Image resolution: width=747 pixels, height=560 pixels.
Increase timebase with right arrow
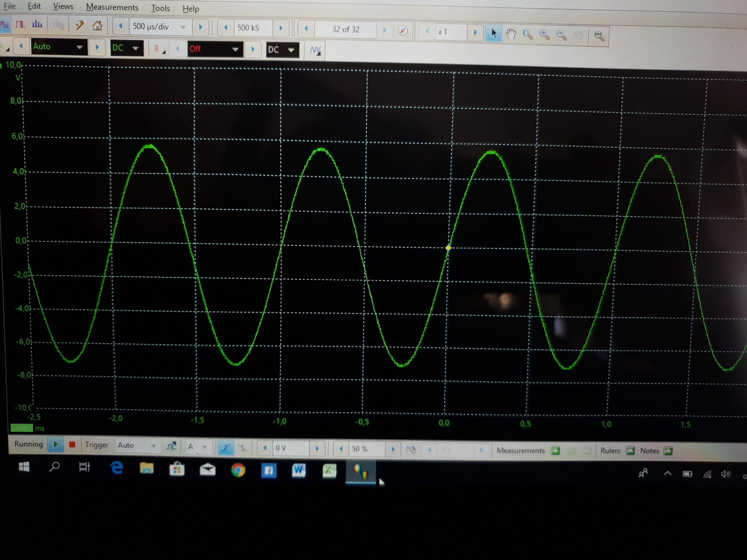(x=201, y=27)
